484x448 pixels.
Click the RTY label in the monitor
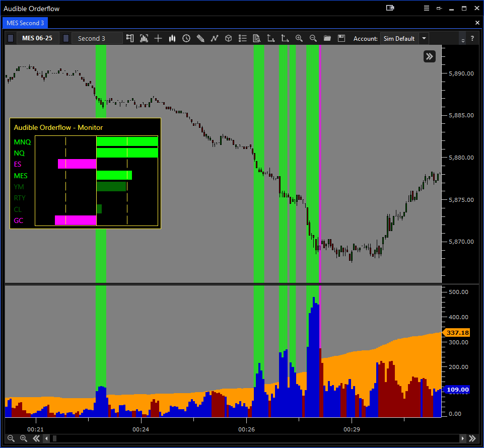coord(20,198)
